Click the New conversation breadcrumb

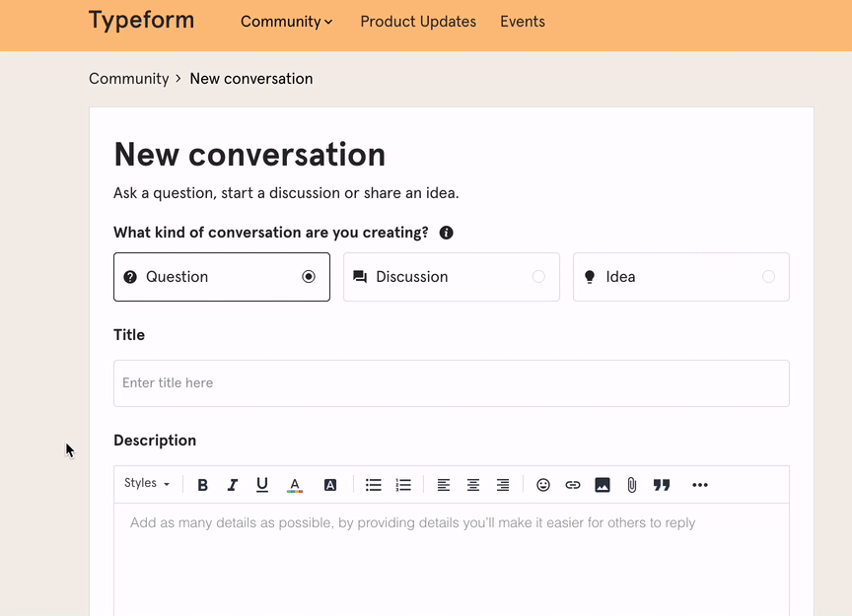click(x=251, y=79)
